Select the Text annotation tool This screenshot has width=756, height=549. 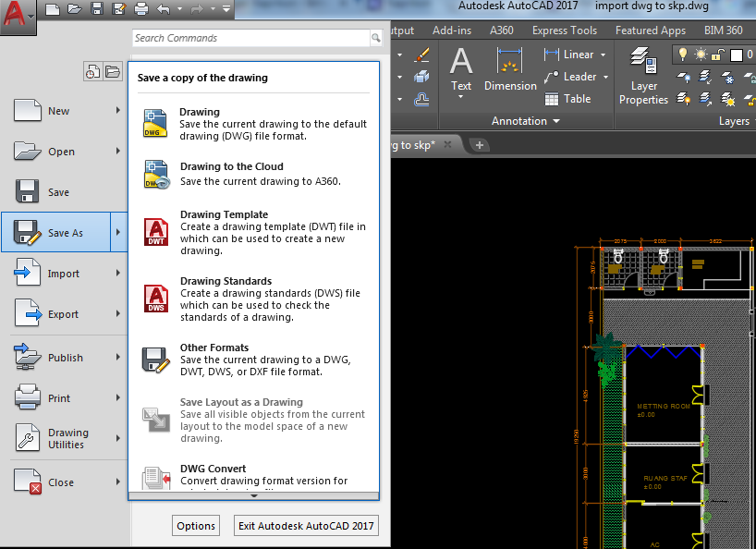pyautogui.click(x=461, y=71)
